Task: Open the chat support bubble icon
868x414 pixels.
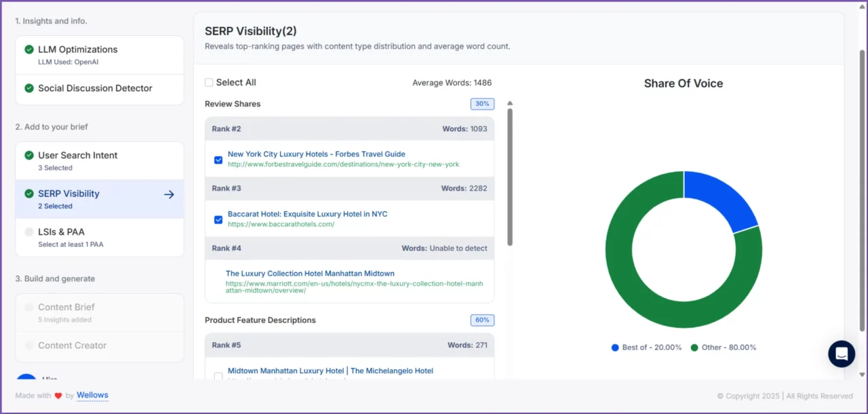Action: click(x=841, y=354)
